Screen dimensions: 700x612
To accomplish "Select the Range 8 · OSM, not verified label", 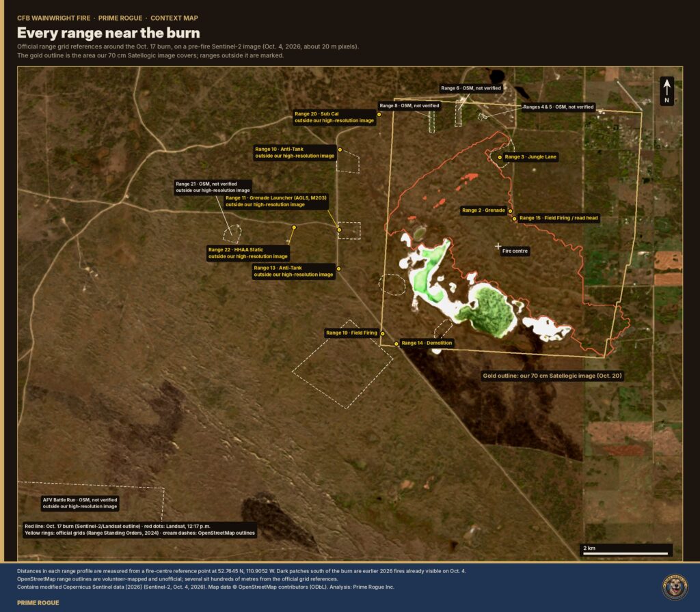I will pos(409,106).
